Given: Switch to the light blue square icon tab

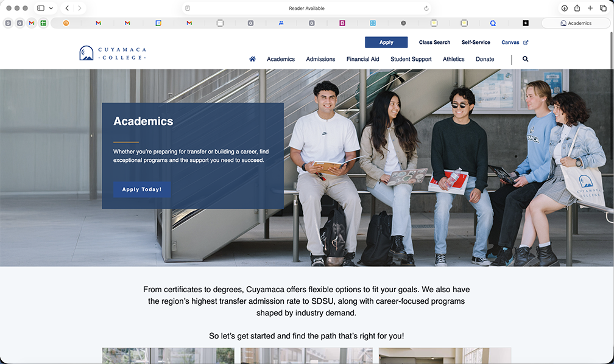Looking at the screenshot, I should (373, 23).
